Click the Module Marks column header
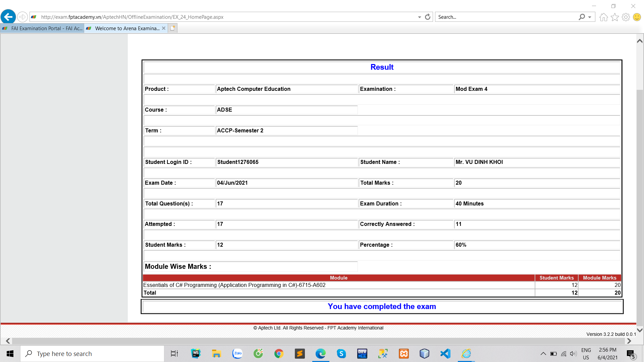This screenshot has height=362, width=644. click(600, 278)
